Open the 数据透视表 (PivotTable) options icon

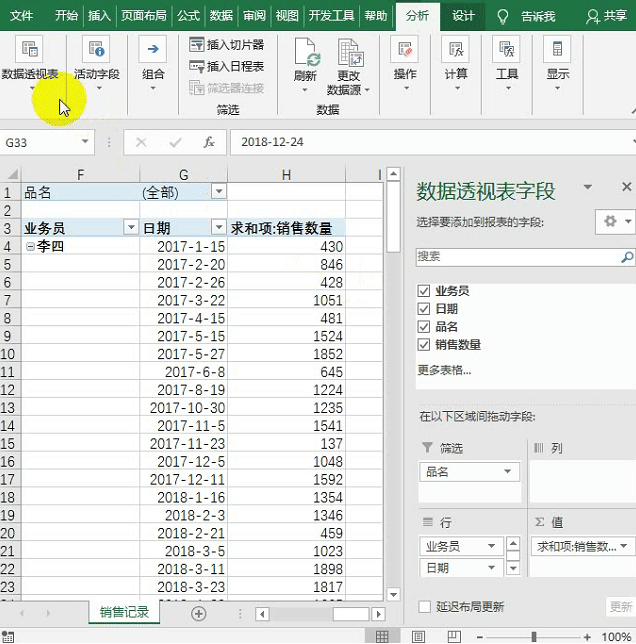click(x=30, y=49)
